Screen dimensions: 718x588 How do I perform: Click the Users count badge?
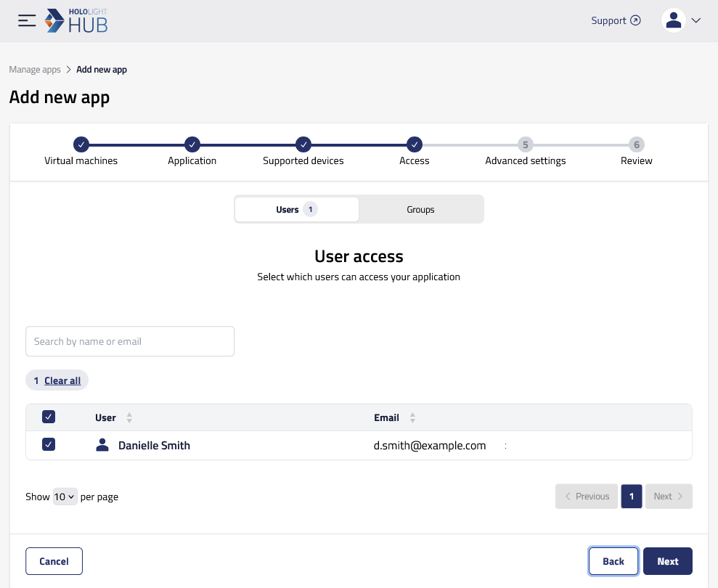coord(311,209)
